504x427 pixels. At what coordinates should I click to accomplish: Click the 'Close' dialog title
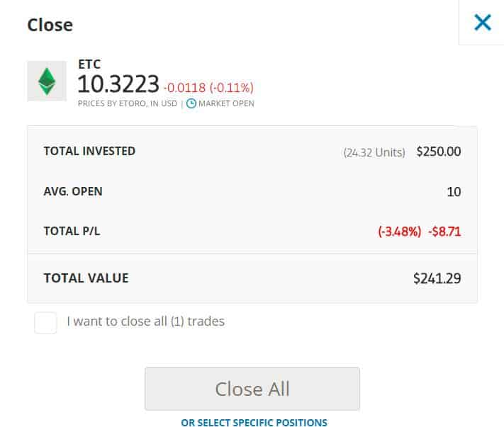click(x=50, y=25)
